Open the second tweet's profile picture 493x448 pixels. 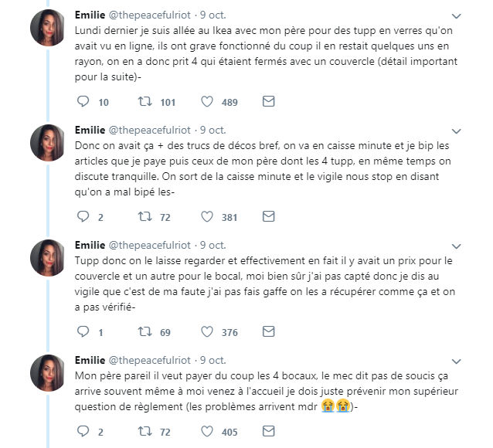(47, 143)
